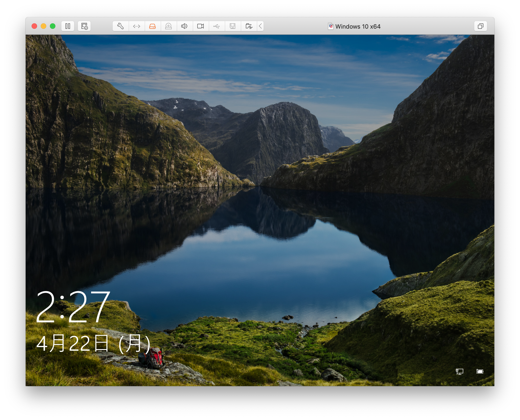Minimize the VM window with yellow button
Viewport: 520px width, 420px height.
pyautogui.click(x=43, y=26)
